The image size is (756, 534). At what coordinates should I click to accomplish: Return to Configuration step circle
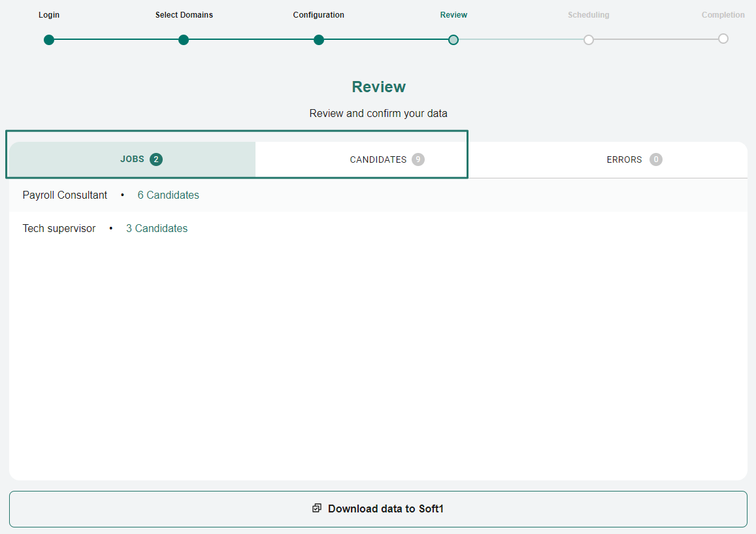point(319,40)
